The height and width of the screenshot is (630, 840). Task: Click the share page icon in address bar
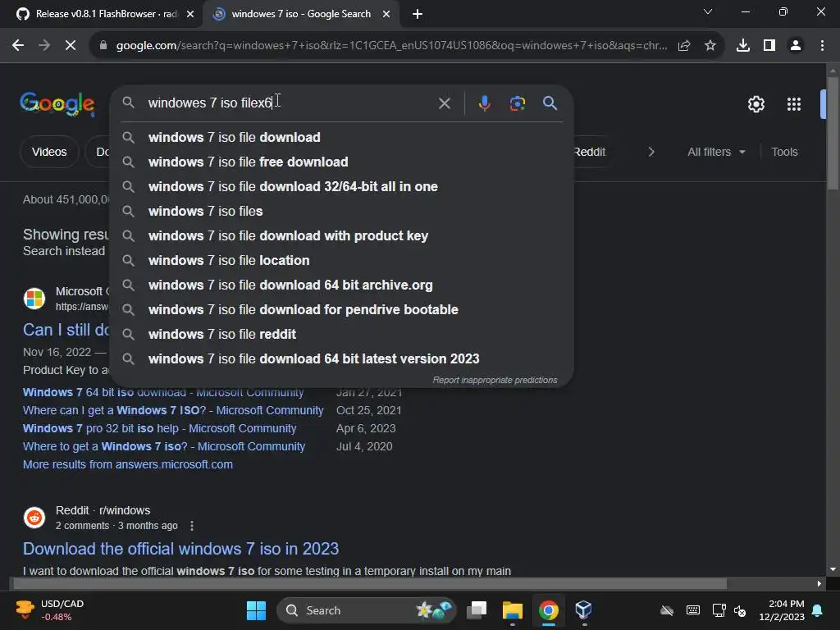coord(684,46)
